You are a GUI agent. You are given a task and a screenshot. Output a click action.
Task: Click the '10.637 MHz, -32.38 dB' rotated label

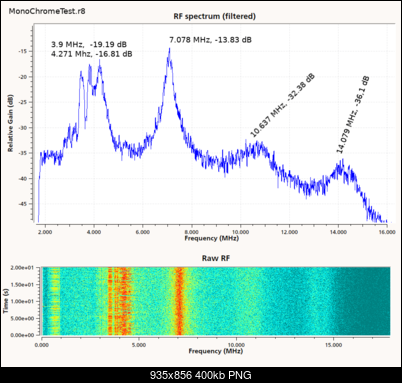(x=282, y=105)
